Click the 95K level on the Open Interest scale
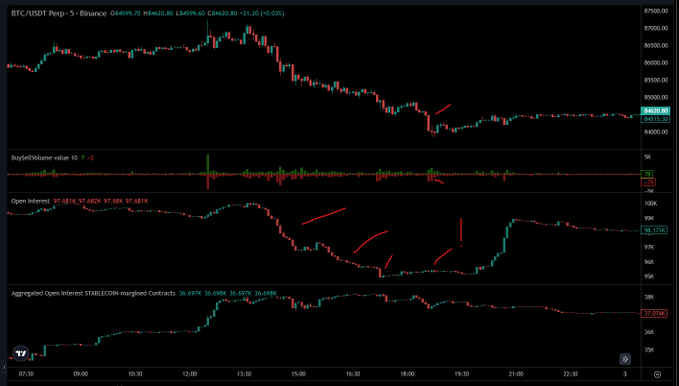Viewport: 679px width, 386px height. (649, 276)
